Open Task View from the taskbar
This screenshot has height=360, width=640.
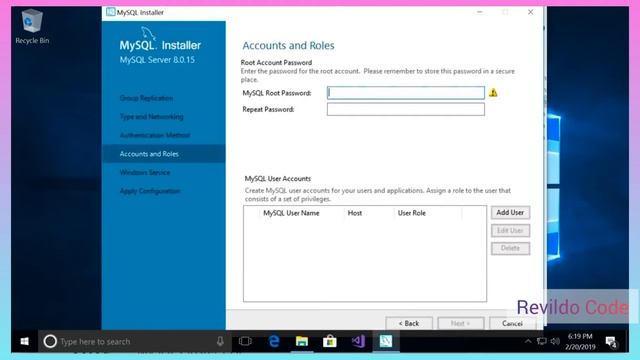(245, 341)
